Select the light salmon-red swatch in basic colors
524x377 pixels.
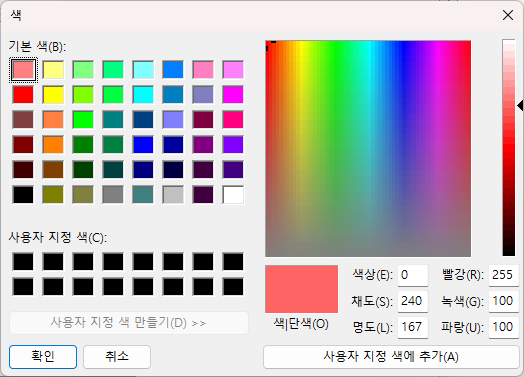(x=23, y=70)
